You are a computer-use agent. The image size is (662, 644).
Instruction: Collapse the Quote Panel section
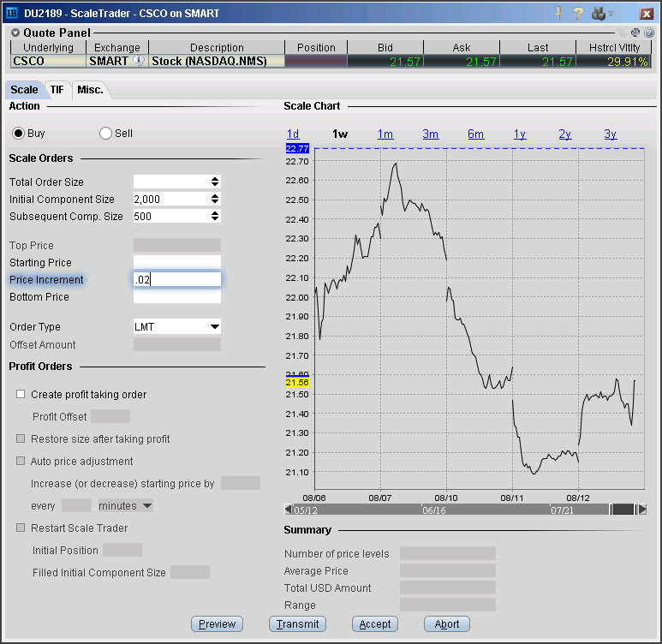click(x=15, y=33)
